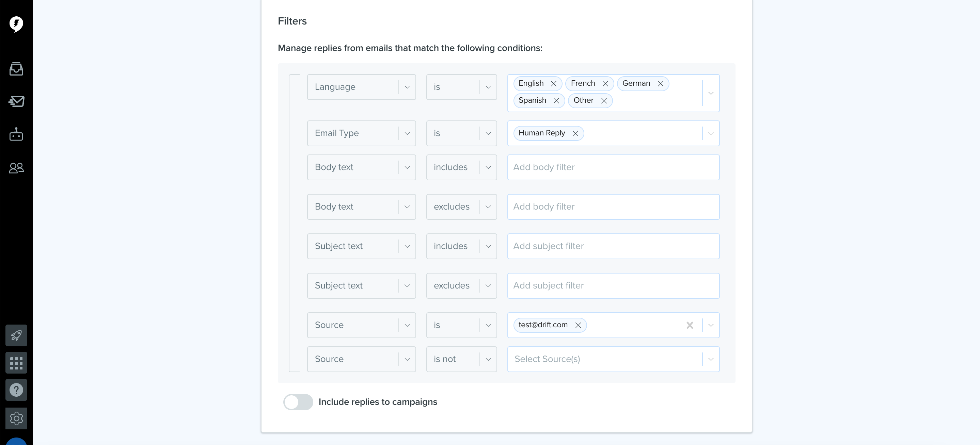Viewport: 980px width, 445px height.
Task: Open the Select Source(s) dropdown
Action: point(613,359)
